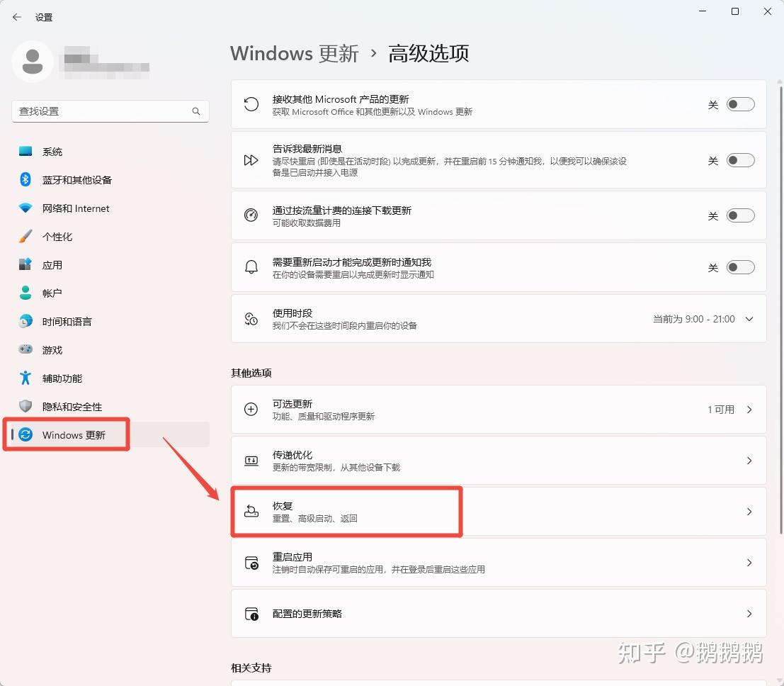Click the Bluetooth icon in the sidebar
Viewport: 784px width, 686px height.
25,179
